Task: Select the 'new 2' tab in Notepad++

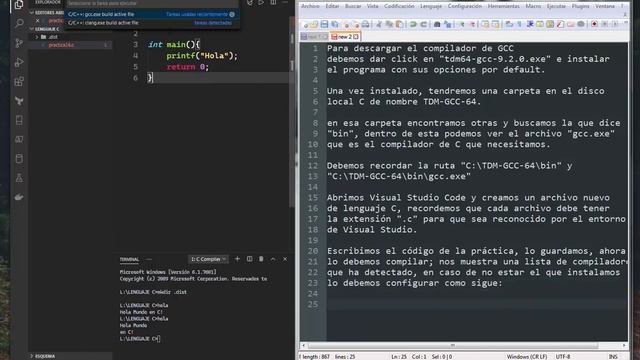Action: [345, 37]
